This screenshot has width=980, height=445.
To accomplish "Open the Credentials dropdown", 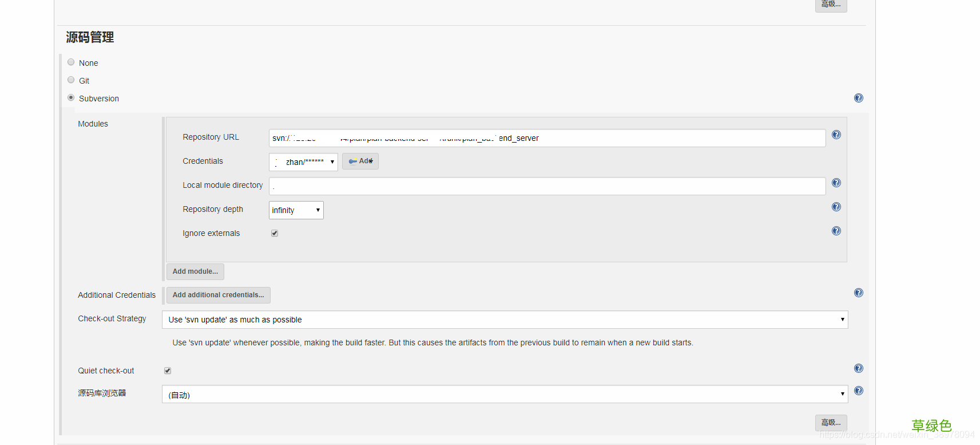I will [303, 162].
